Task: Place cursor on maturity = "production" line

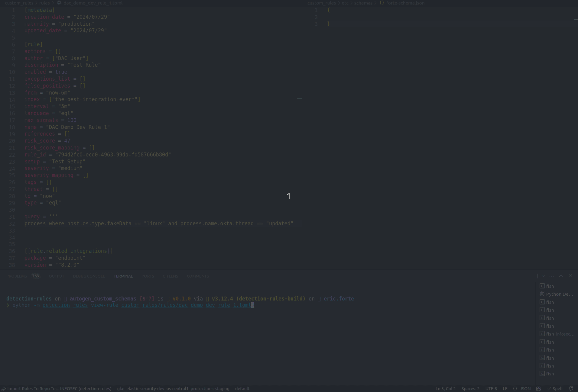Action: click(60, 24)
